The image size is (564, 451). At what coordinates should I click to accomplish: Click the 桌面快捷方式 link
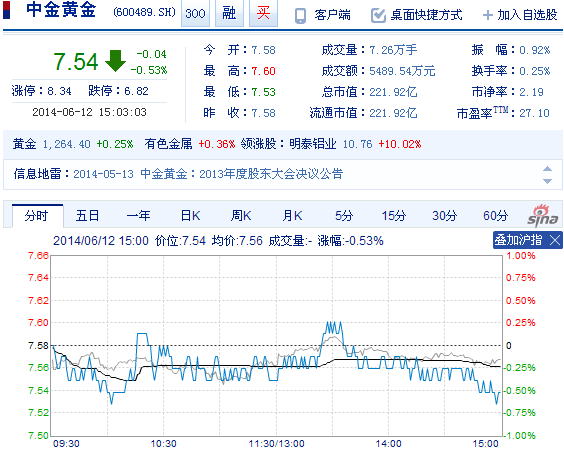point(427,15)
